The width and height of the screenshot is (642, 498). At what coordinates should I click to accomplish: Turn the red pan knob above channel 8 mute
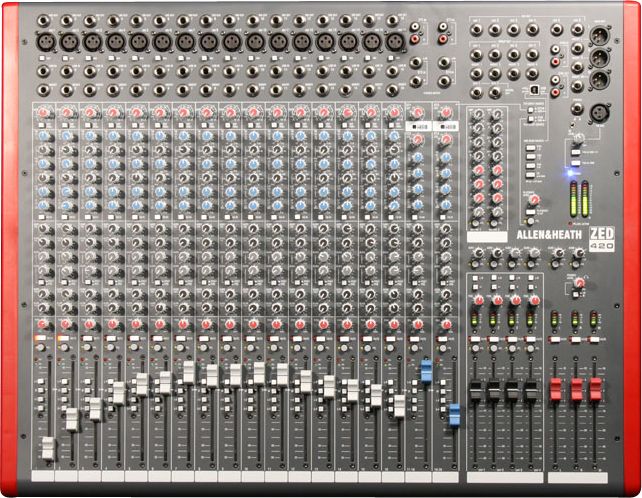click(x=206, y=325)
